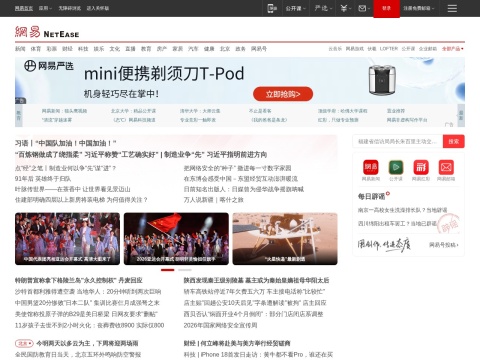Viewport: 480px width, 360px height.
Task: Open the hamburger menu in the top bar
Action: pos(452,8)
